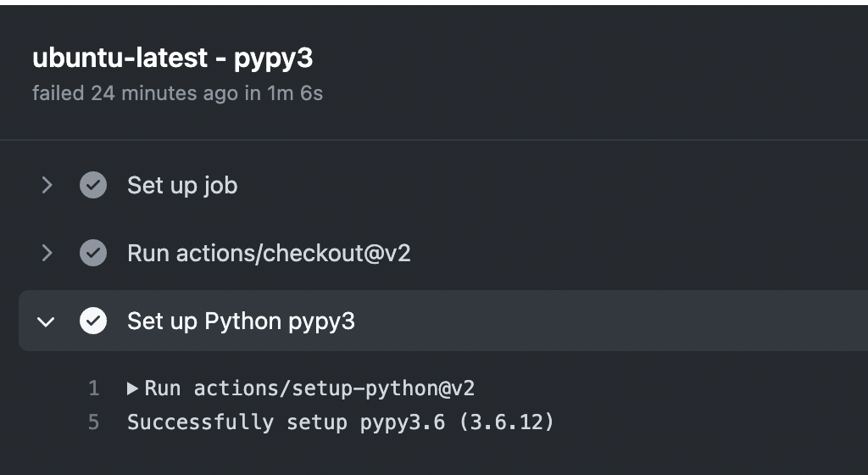Select log line number 1

[93, 388]
